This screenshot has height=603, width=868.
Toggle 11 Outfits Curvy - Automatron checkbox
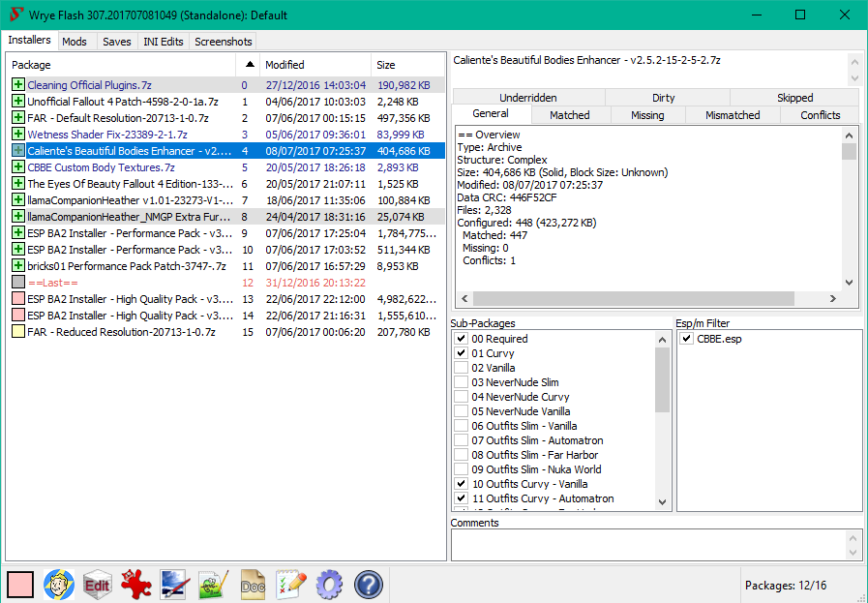(x=462, y=498)
